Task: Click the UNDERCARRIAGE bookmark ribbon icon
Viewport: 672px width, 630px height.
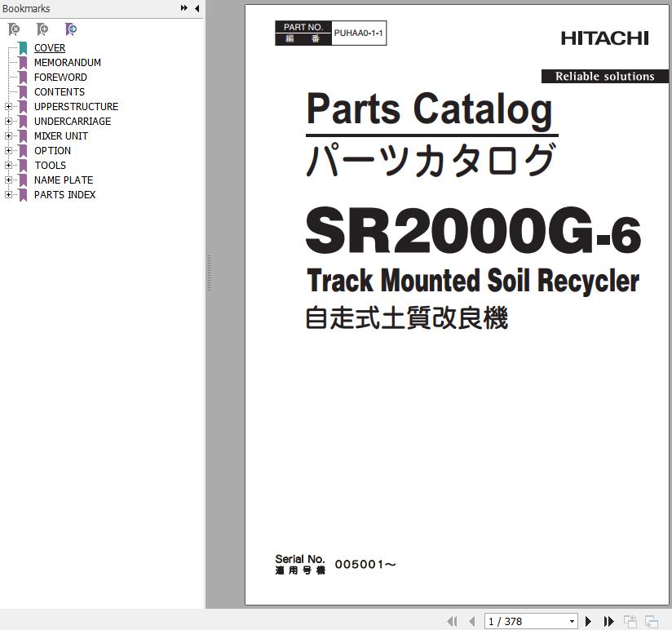Action: [23, 122]
